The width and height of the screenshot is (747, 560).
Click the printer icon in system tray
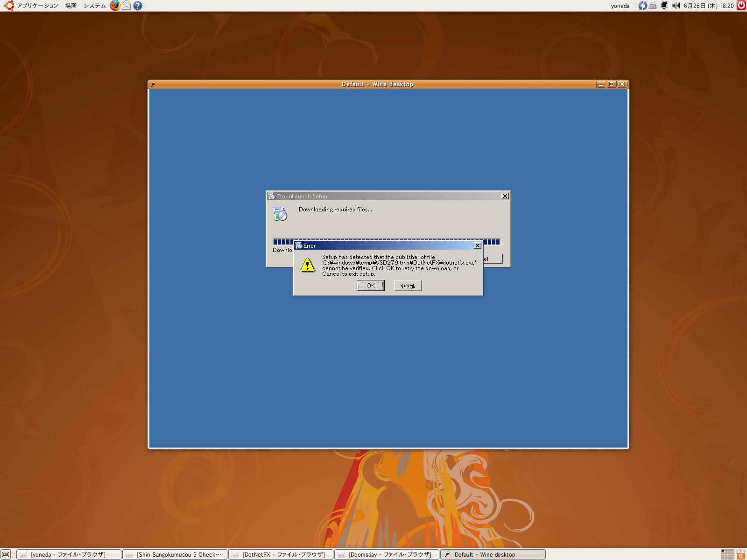point(653,6)
